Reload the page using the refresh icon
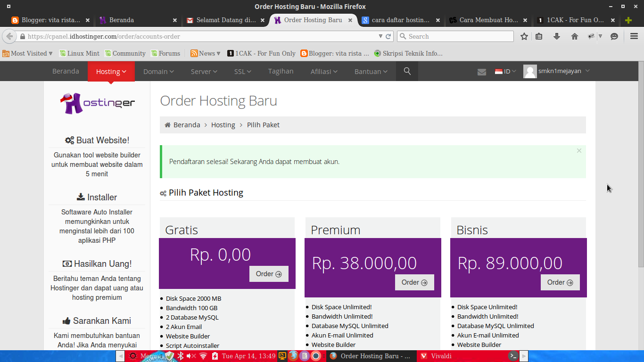 (388, 36)
